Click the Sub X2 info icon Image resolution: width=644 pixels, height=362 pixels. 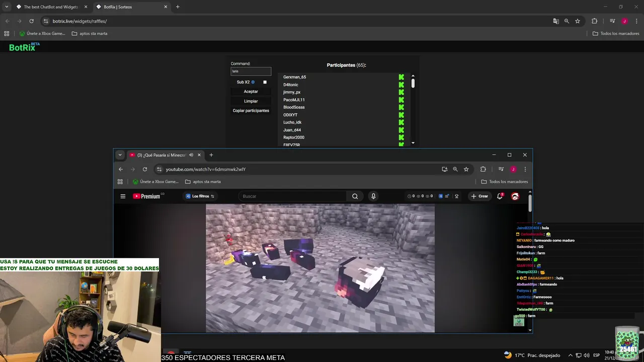253,82
